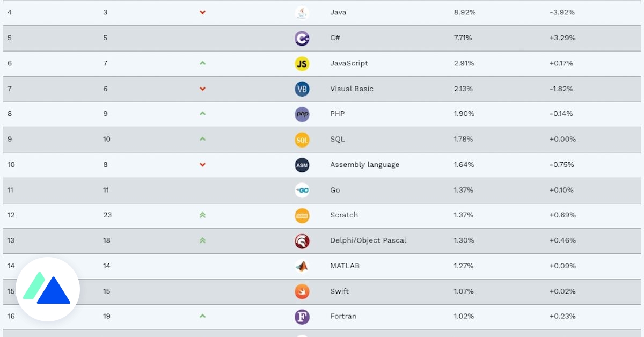Click the C# language logo
644x337 pixels.
click(x=302, y=38)
